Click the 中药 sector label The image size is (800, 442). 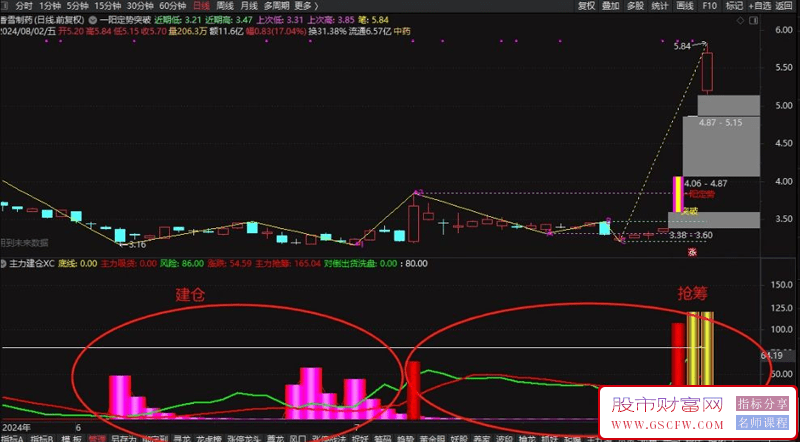click(403, 31)
